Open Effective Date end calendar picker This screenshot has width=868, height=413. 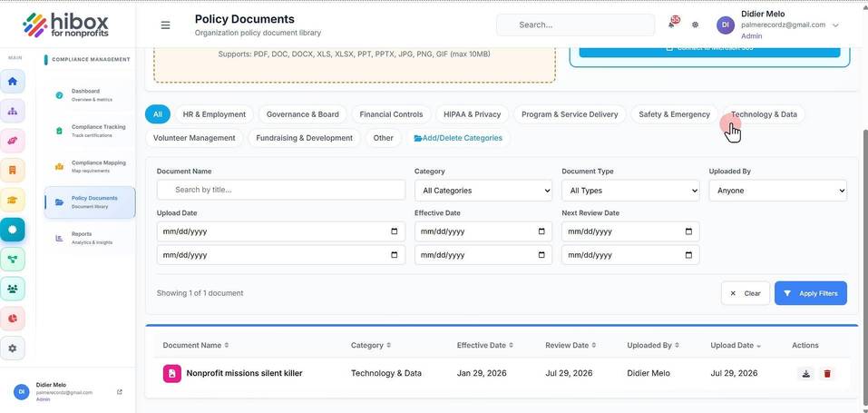click(x=541, y=255)
